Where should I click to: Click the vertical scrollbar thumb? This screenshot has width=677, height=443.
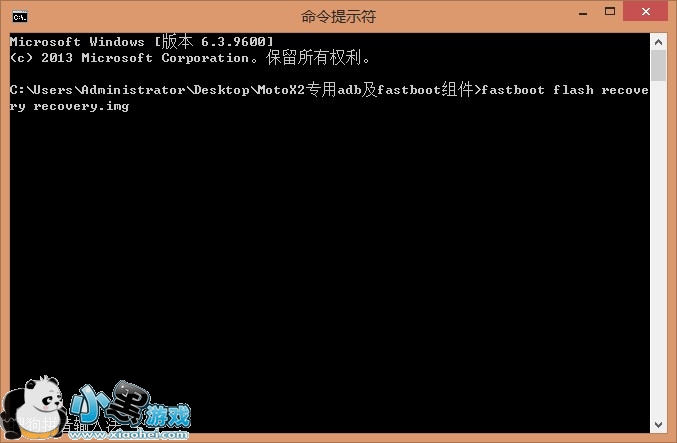658,65
